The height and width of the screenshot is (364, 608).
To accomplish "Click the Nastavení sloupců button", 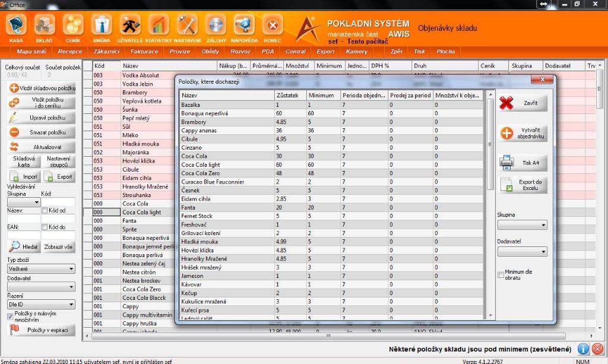I will 59,162.
